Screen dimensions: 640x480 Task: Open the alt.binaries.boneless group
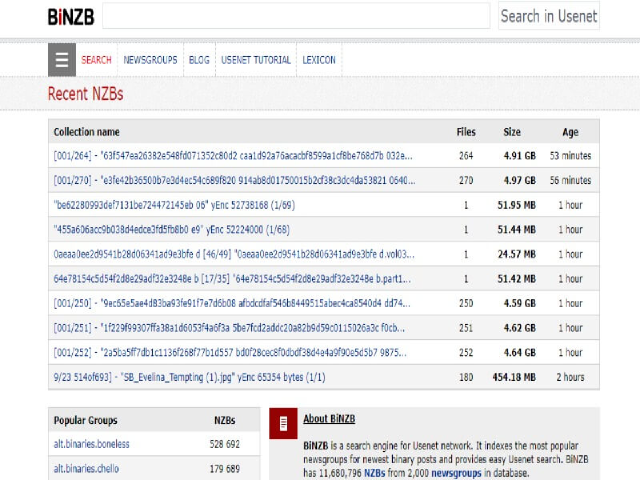click(91, 443)
